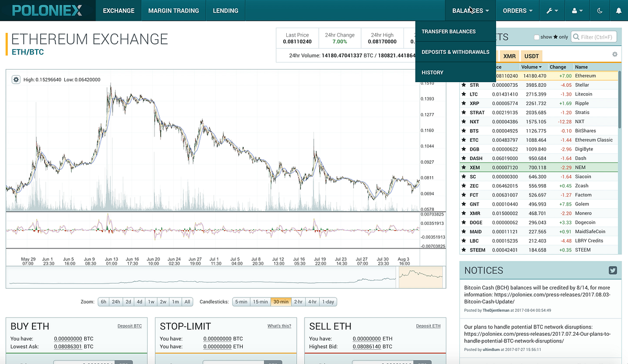Image resolution: width=628 pixels, height=364 pixels.
Task: Open the Deposit BTC link
Action: [x=129, y=325]
